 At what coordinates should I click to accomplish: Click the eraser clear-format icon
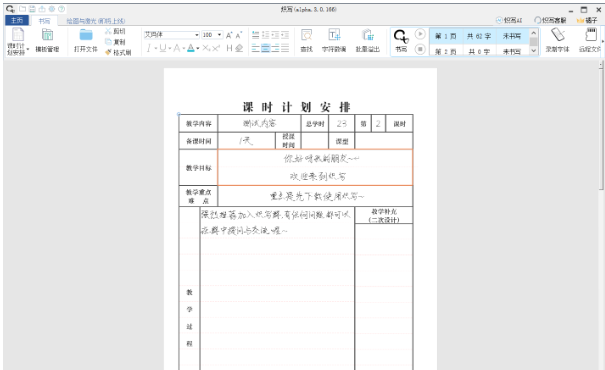coord(239,48)
